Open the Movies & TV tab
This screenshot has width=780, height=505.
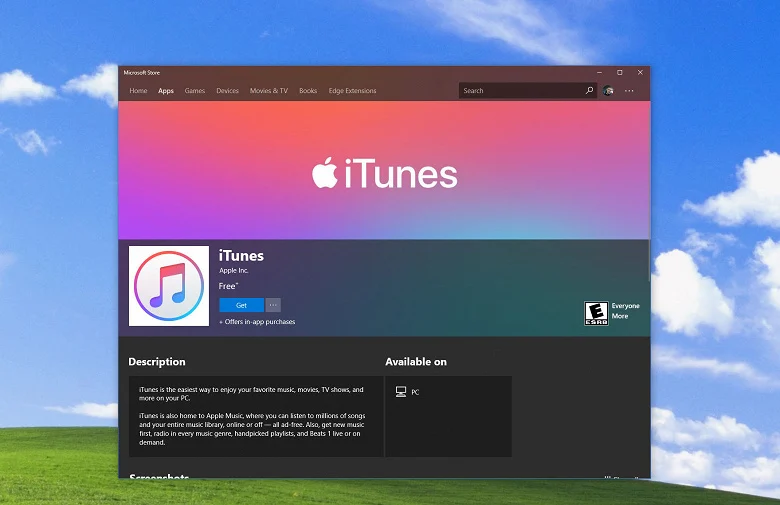pos(269,91)
